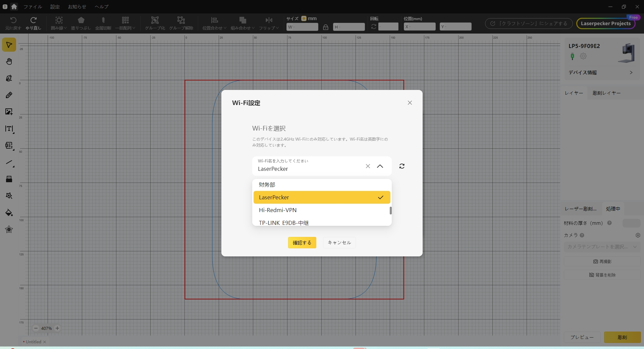644x349 pixels.
Task: Choose the eraser tool in sidebar
Action: pyautogui.click(x=9, y=179)
